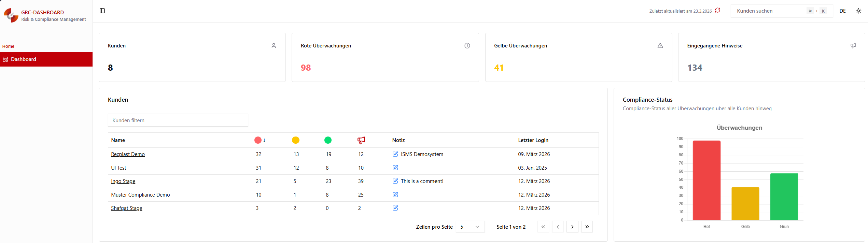Edit note for UI Test row
The width and height of the screenshot is (868, 243).
click(x=395, y=168)
